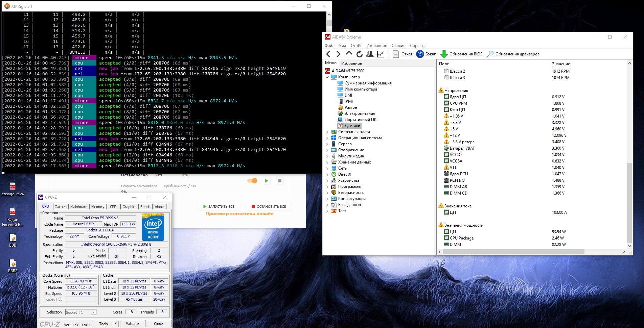This screenshot has width=644, height=328.
Task: Refresh the AIDA64 page
Action: tap(359, 54)
